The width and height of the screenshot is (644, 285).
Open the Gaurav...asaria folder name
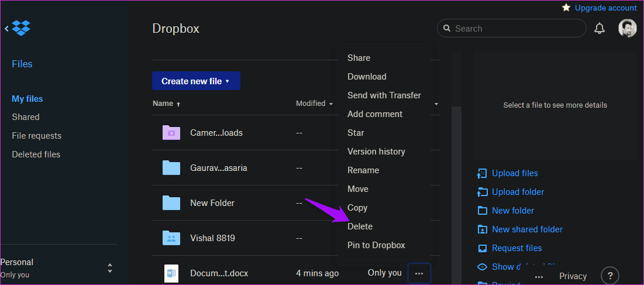click(x=219, y=167)
